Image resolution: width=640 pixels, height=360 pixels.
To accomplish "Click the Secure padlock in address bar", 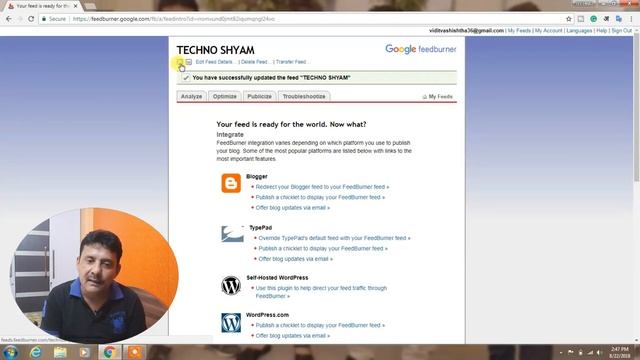I will click(44, 19).
